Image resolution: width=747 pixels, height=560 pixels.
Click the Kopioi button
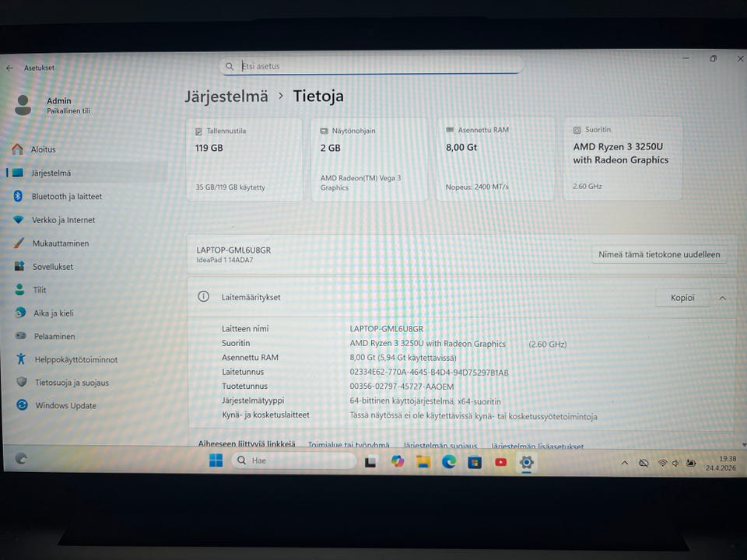click(x=682, y=298)
